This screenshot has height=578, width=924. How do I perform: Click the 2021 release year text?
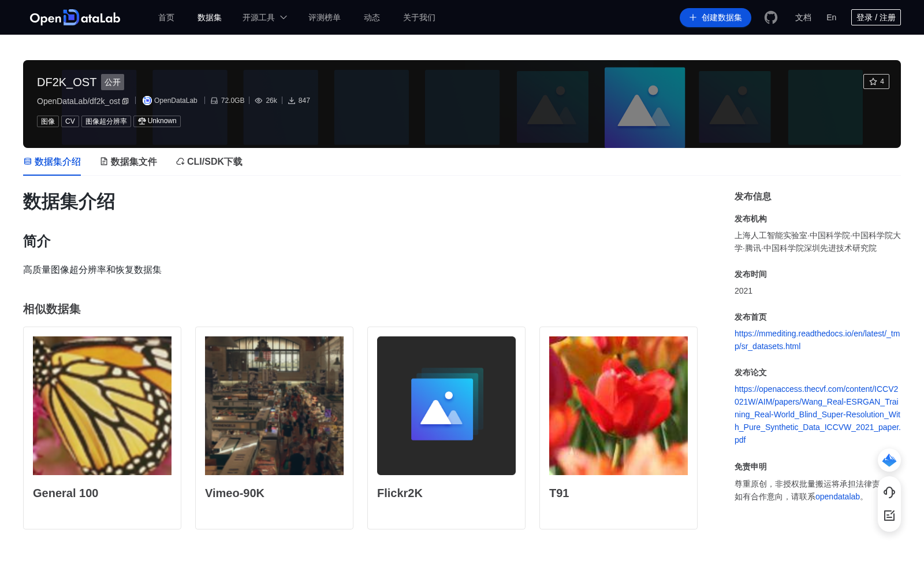743,291
